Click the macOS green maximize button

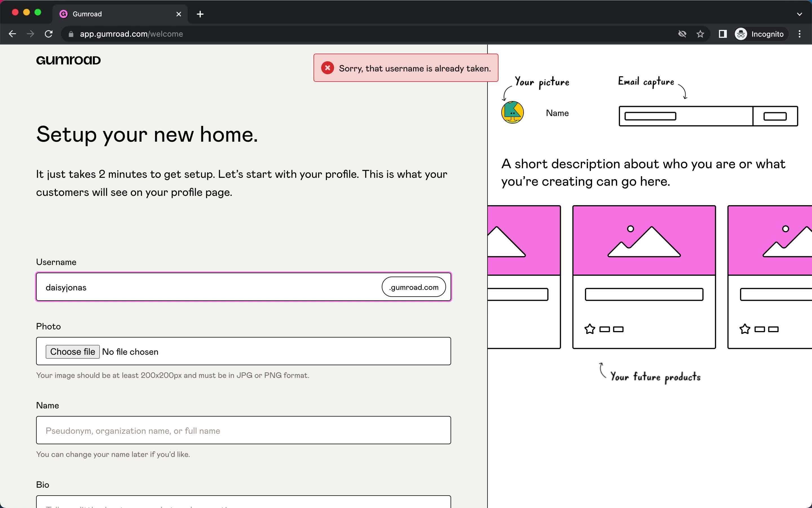38,12
